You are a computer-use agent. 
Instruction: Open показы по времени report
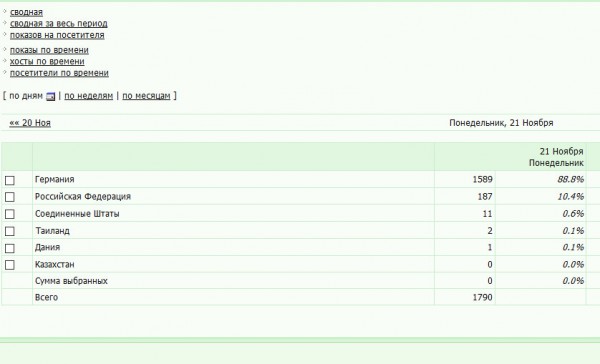(49, 50)
